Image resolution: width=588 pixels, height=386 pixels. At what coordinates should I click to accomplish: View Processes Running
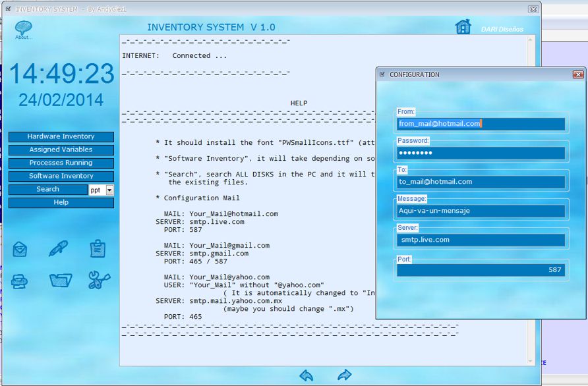pyautogui.click(x=61, y=163)
